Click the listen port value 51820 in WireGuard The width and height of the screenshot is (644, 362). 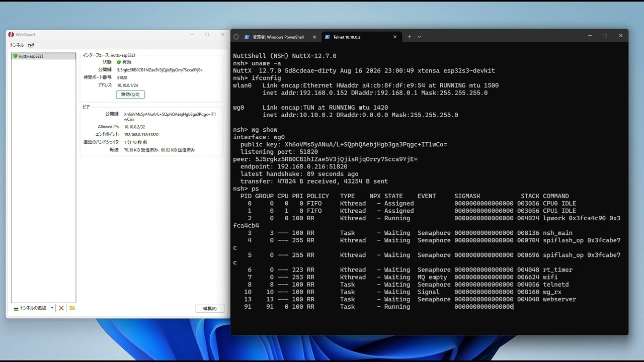[122, 77]
